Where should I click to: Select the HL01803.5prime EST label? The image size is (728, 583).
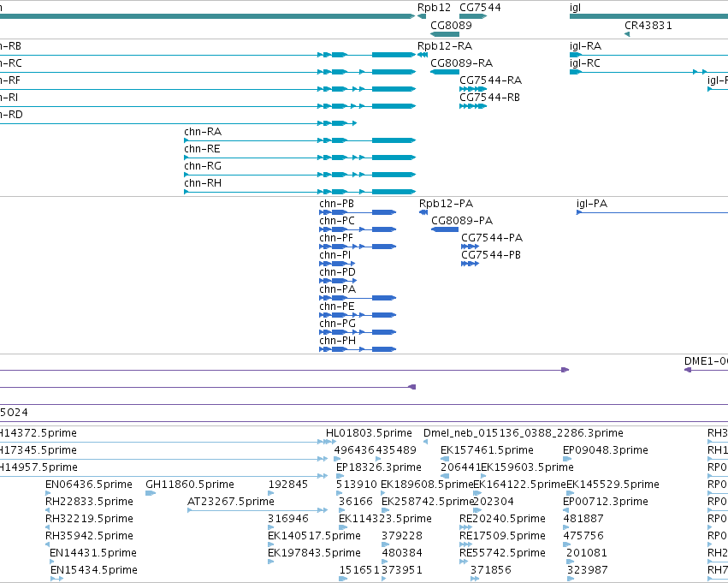[x=369, y=433]
